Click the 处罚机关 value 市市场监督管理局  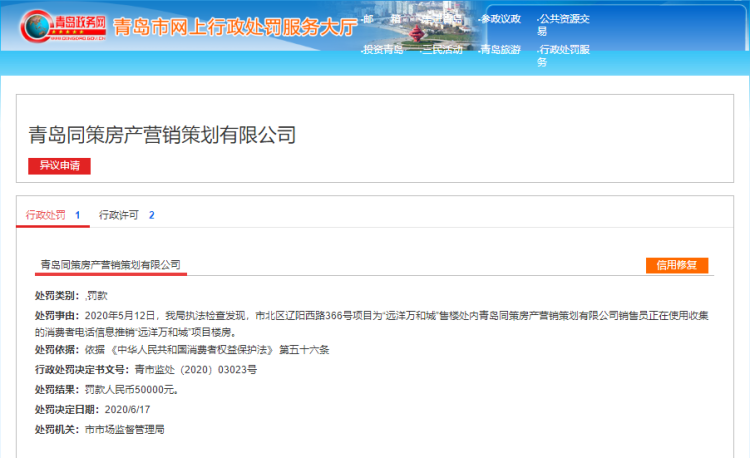pyautogui.click(x=124, y=430)
